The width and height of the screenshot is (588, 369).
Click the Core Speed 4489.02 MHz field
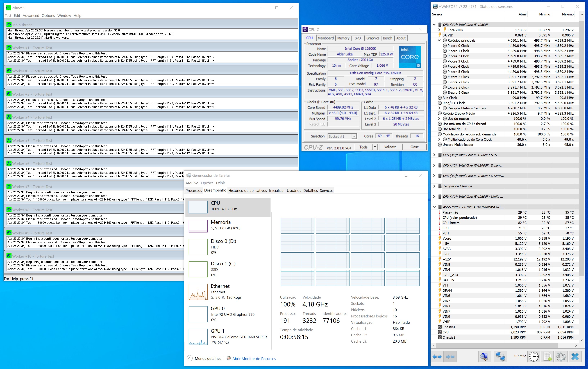343,107
